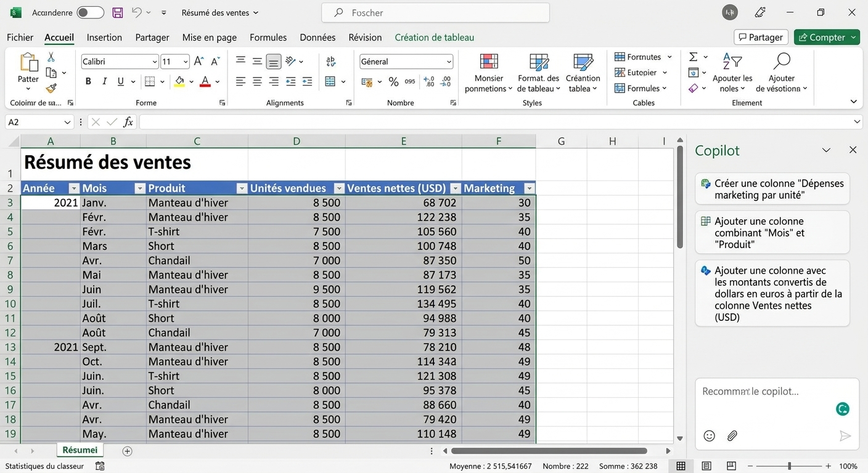
Task: Click the yellow fill color button
Action: point(179,81)
